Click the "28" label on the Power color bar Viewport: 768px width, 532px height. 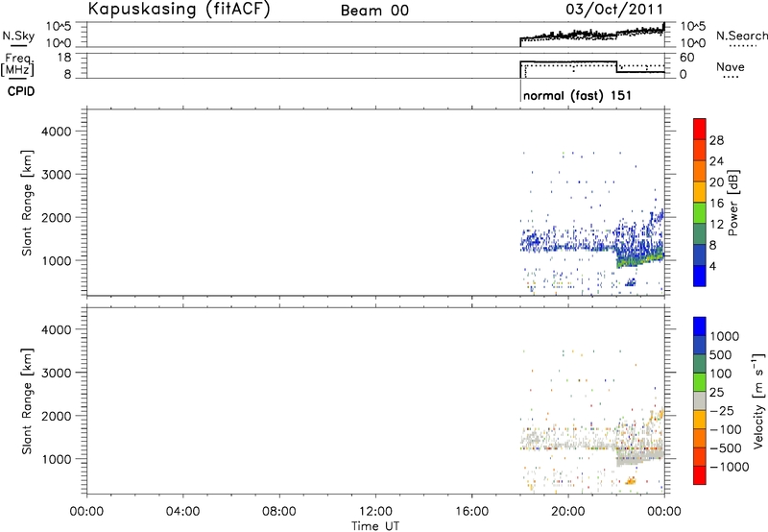(x=716, y=140)
